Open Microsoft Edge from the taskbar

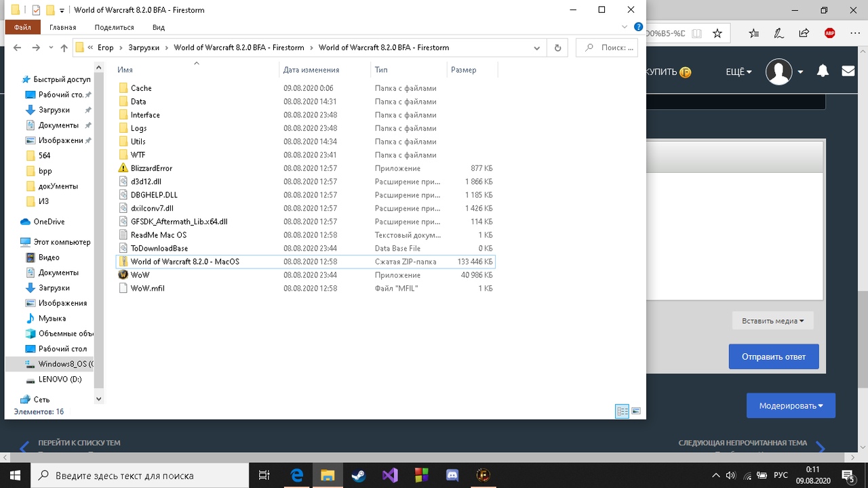(296, 475)
